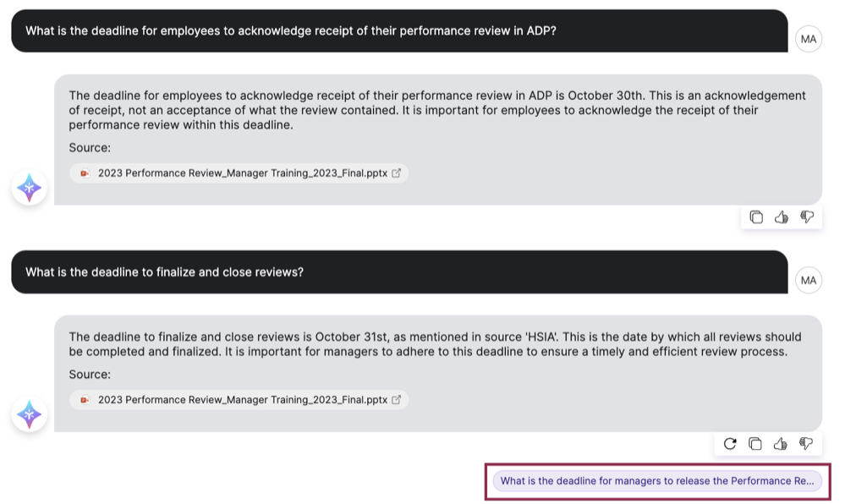
Task: Open source file name under the second answer
Action: pyautogui.click(x=242, y=400)
